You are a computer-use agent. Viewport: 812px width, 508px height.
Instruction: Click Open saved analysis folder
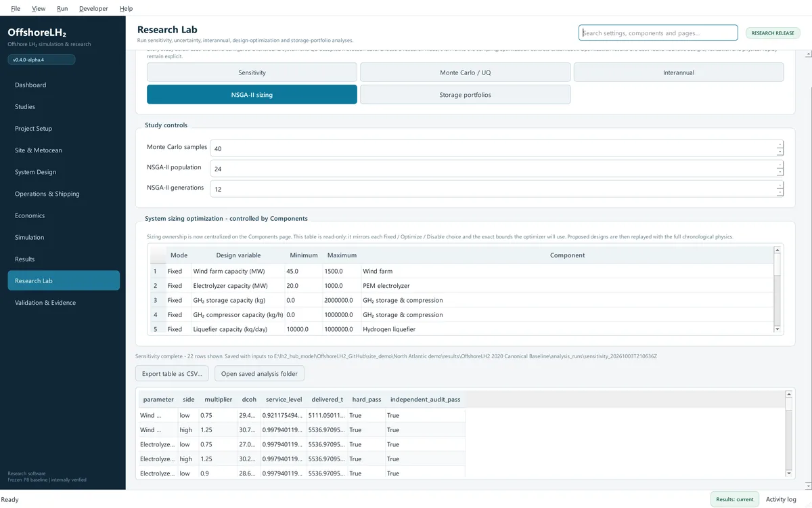(259, 373)
